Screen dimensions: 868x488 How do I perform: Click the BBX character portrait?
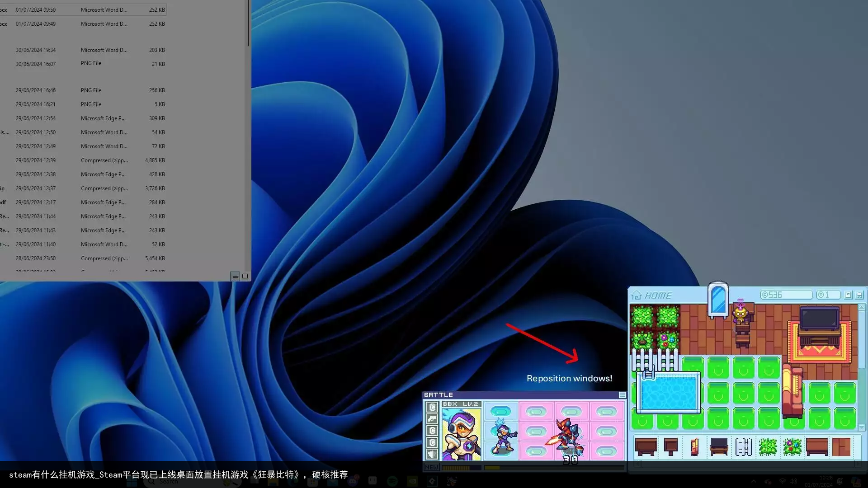pos(461,434)
